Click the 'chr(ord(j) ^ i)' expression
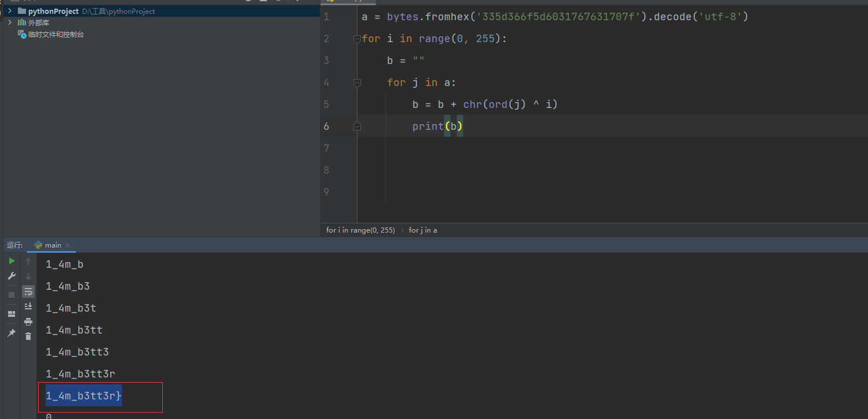The width and height of the screenshot is (868, 419). [x=511, y=104]
